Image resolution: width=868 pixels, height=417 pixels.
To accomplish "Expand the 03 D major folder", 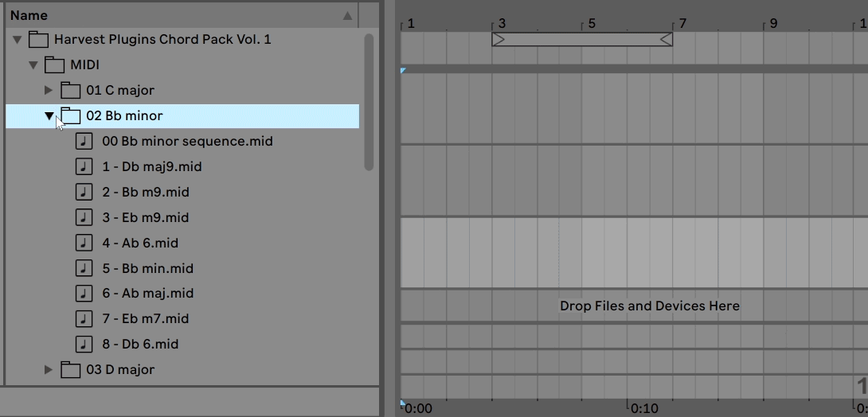I will pyautogui.click(x=49, y=370).
